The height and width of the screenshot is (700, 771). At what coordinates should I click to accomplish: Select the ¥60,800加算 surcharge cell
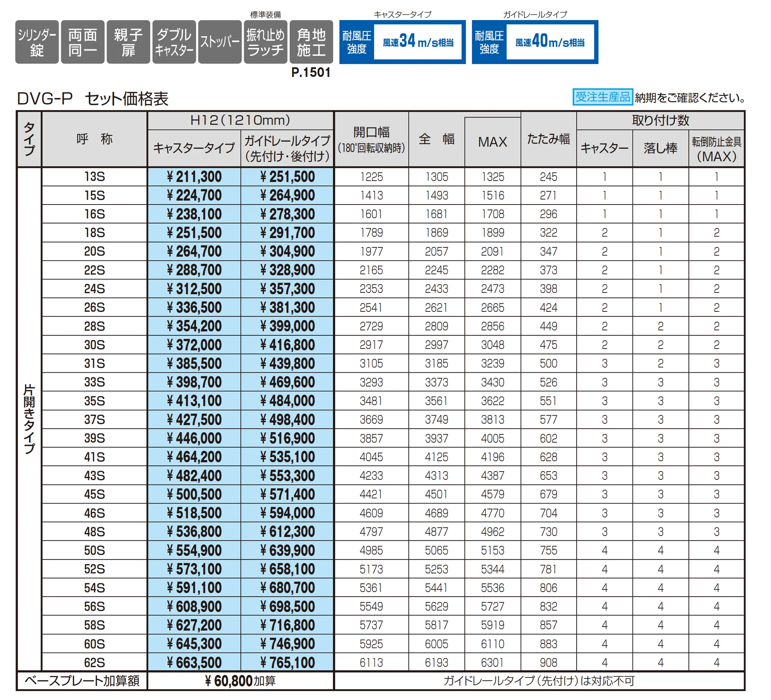pyautogui.click(x=240, y=681)
